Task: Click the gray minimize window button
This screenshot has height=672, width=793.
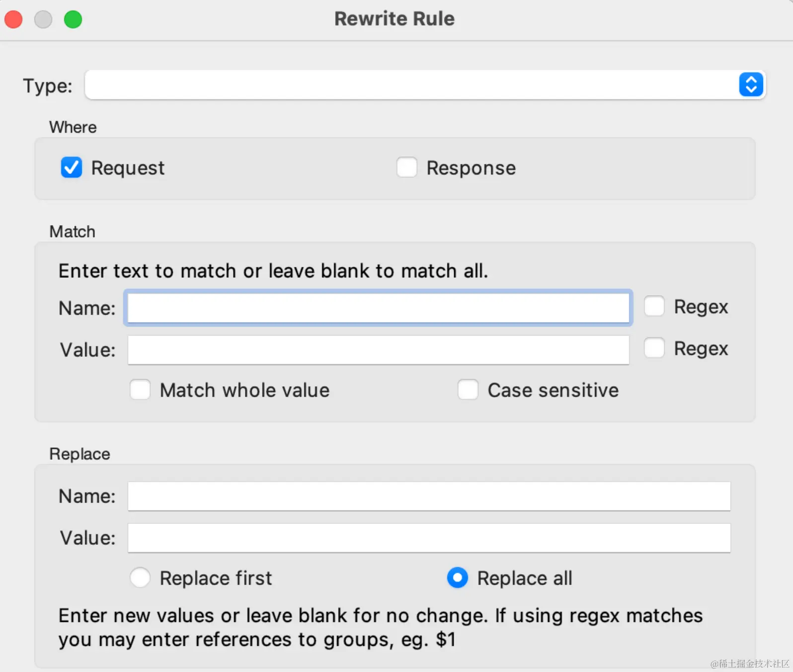Action: (43, 19)
